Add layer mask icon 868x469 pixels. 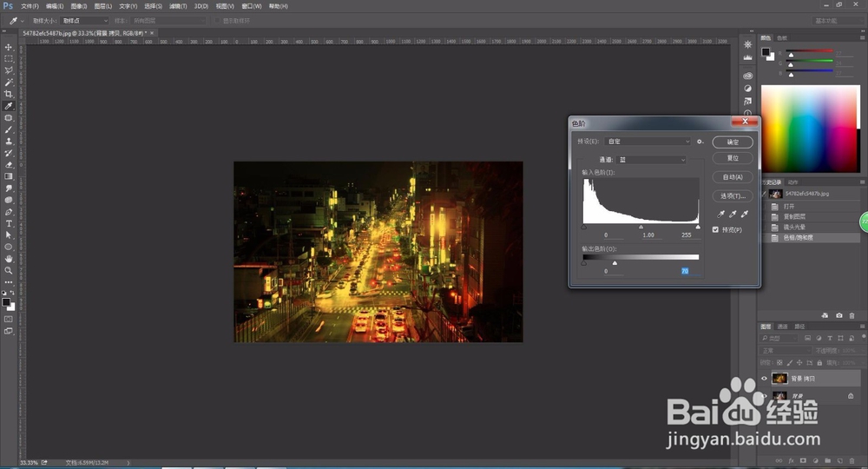[x=803, y=460]
